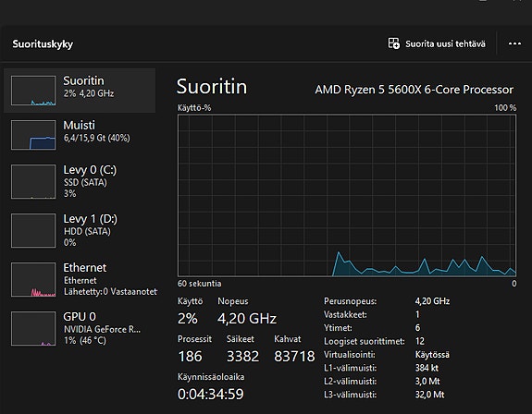This screenshot has height=414, width=532.
Task: Click the L1-välimuisti value 384 kt
Action: click(427, 368)
